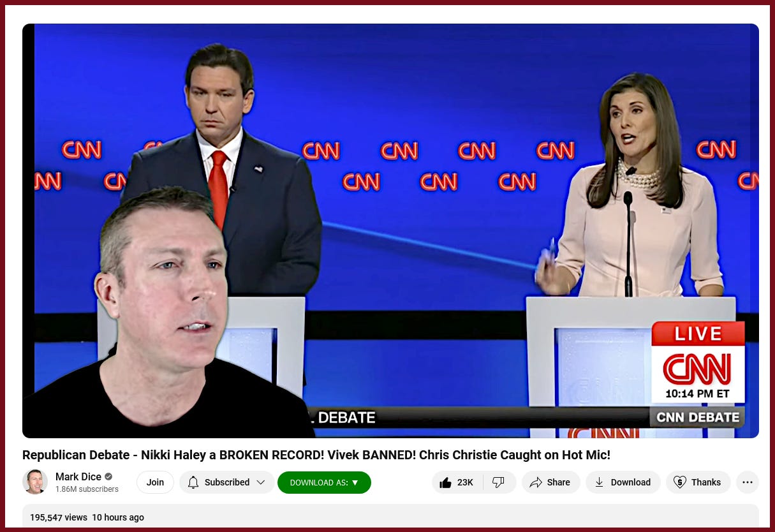Click the 10 hours ago upload time
The height and width of the screenshot is (532, 775).
(x=118, y=517)
